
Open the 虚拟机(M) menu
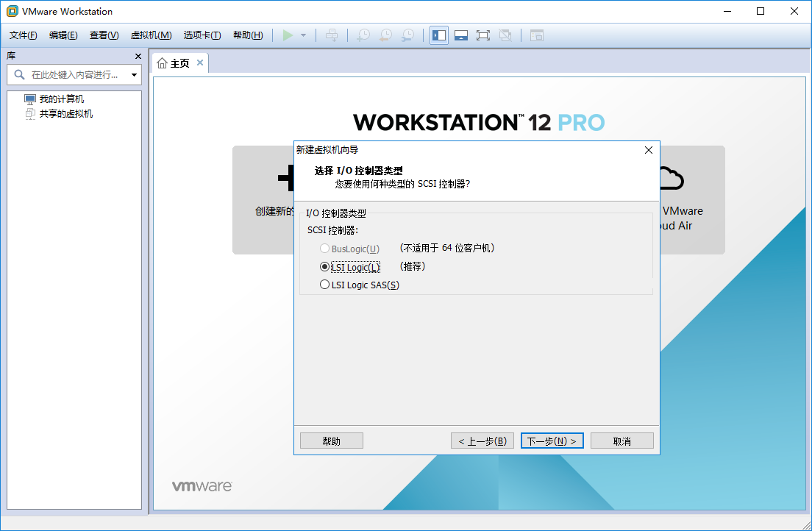click(x=152, y=35)
